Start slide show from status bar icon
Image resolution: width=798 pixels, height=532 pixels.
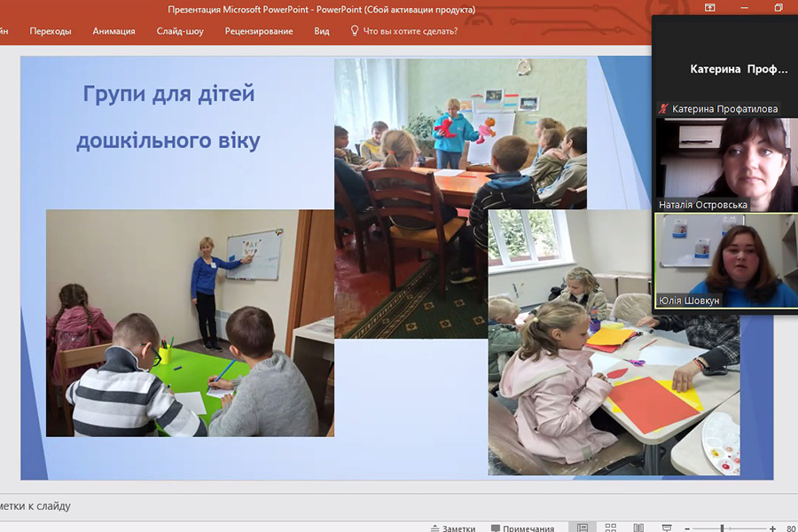tap(666, 528)
